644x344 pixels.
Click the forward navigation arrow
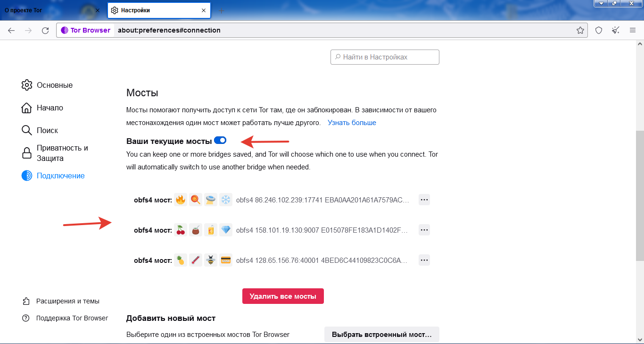tap(28, 30)
